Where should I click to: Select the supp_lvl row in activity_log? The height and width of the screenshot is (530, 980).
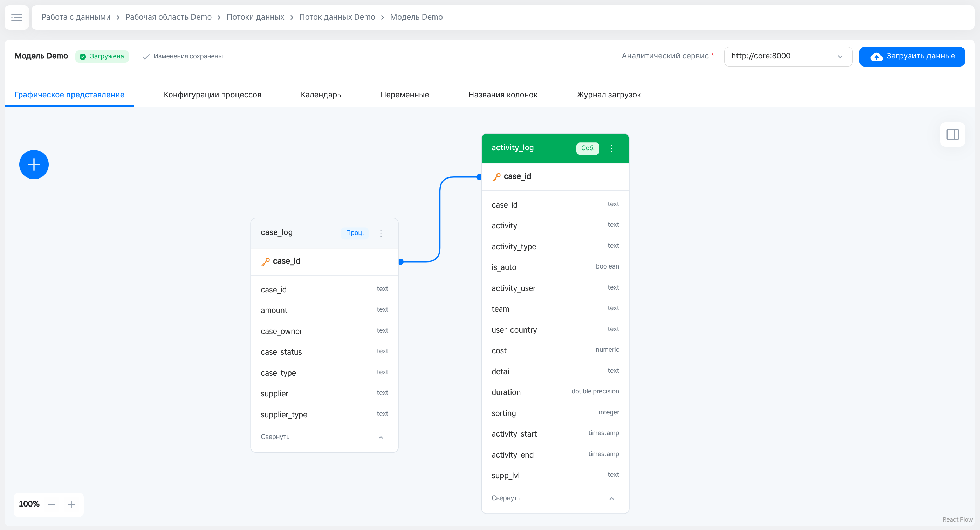(555, 475)
